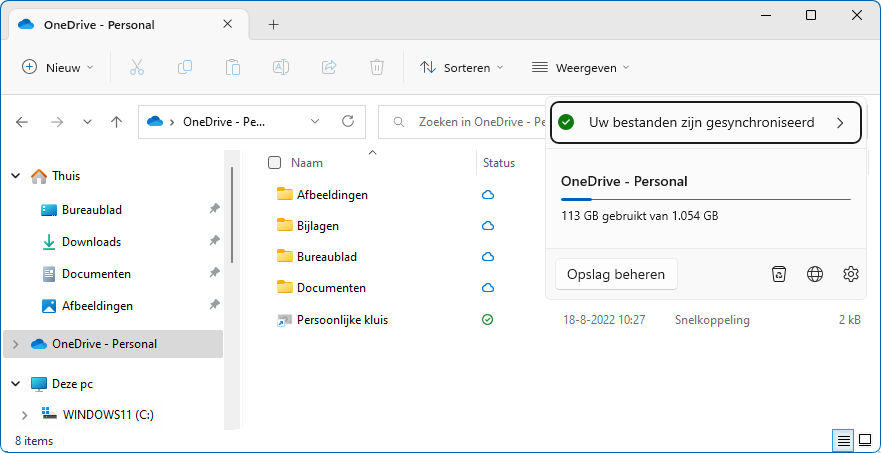Click the Snelkoppeling type cell

pyautogui.click(x=712, y=320)
